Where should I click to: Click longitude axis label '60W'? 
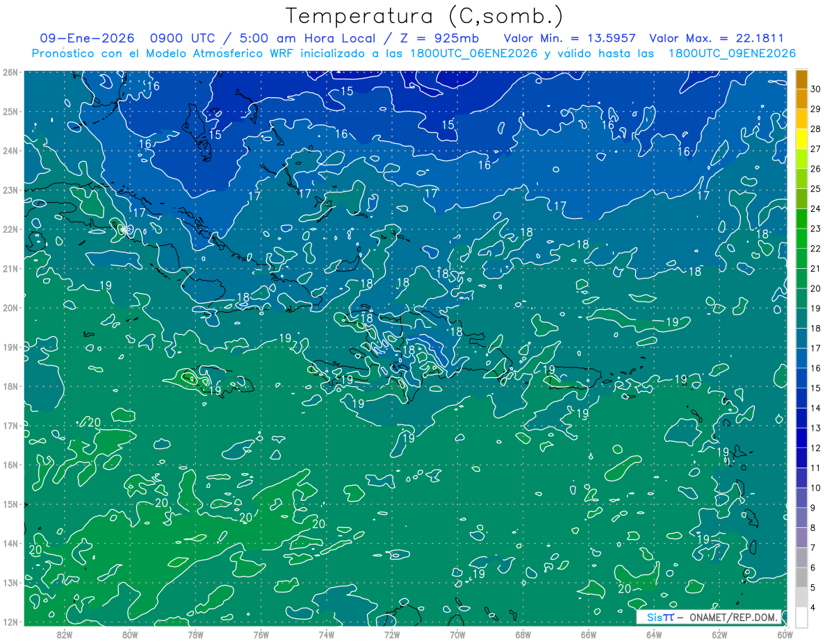click(x=785, y=635)
